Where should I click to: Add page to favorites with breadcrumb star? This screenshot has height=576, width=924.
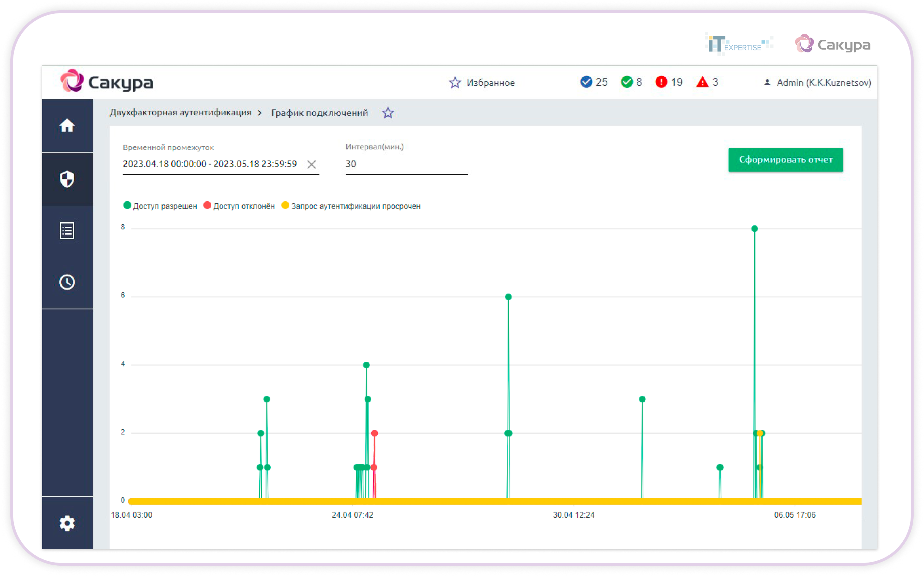pos(388,113)
